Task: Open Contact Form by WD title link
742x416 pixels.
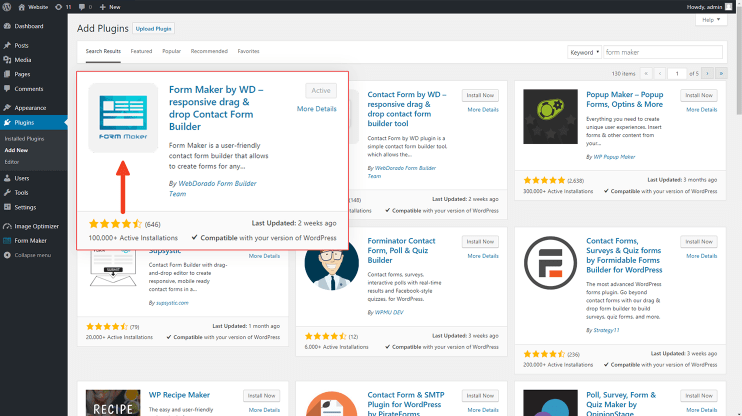Action: (406, 109)
